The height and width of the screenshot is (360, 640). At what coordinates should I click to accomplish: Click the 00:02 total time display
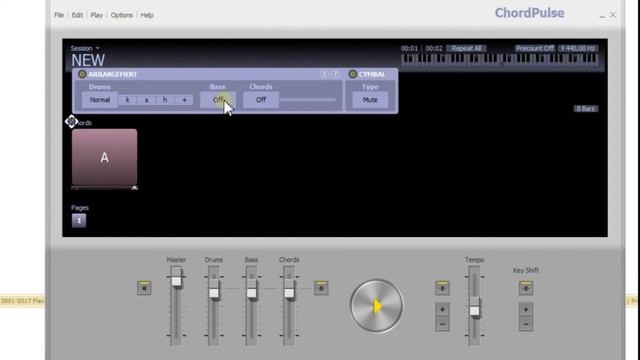click(x=434, y=48)
